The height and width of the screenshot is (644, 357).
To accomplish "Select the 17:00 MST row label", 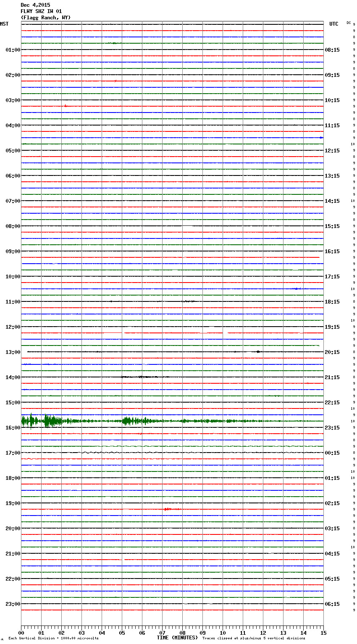I will coord(13,453).
